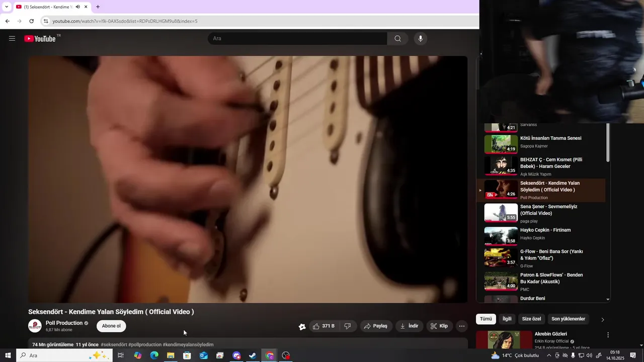The width and height of the screenshot is (644, 362).
Task: Select Hayko Cepkin - Fırtınam in the playlist
Action: point(541,237)
